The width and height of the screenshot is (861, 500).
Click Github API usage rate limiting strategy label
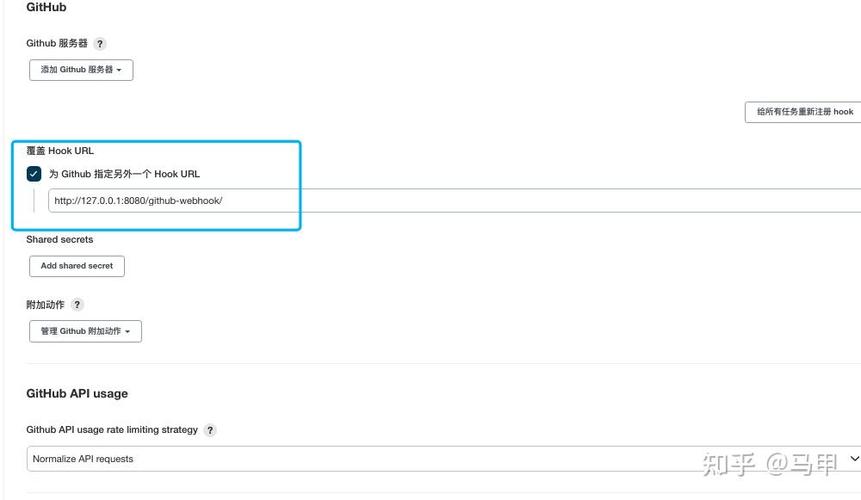[112, 430]
